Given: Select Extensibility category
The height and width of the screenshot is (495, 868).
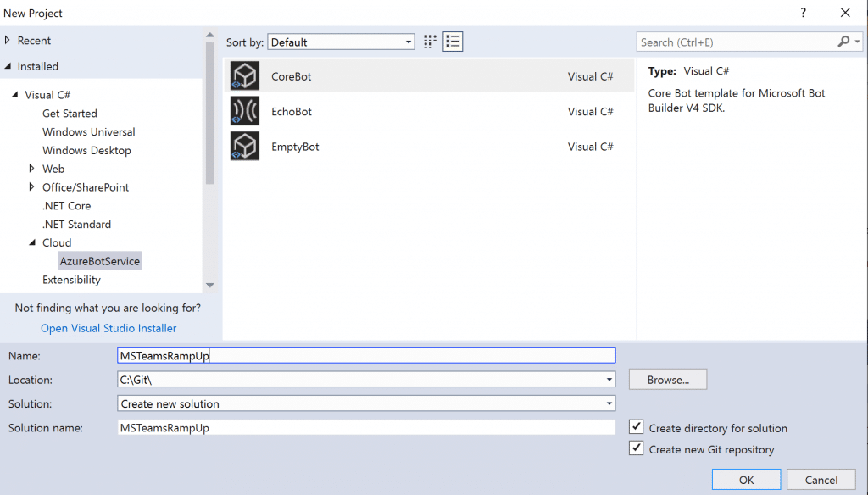Looking at the screenshot, I should coord(71,280).
